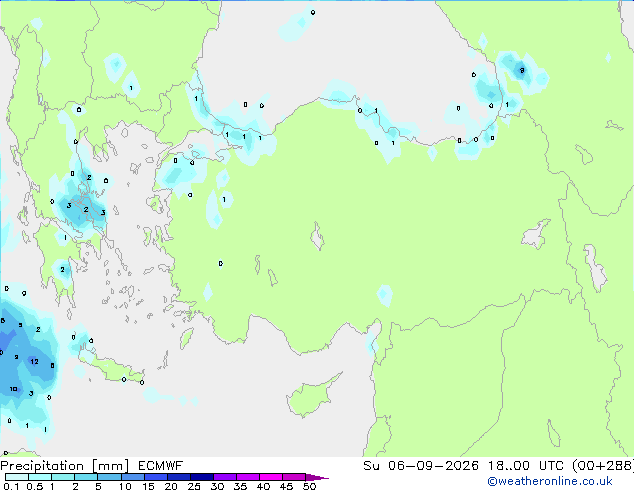
Task: Select the 30–35 mm purple legend swatch
Action: tap(225, 477)
